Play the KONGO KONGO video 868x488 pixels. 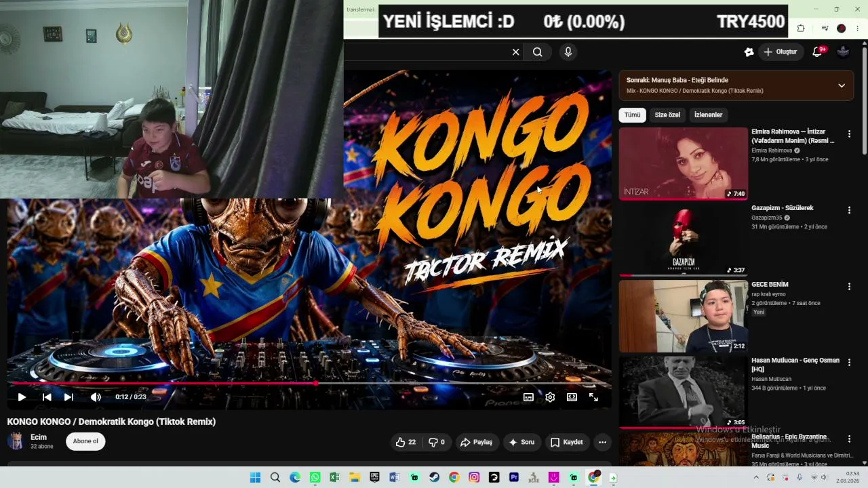click(x=22, y=397)
